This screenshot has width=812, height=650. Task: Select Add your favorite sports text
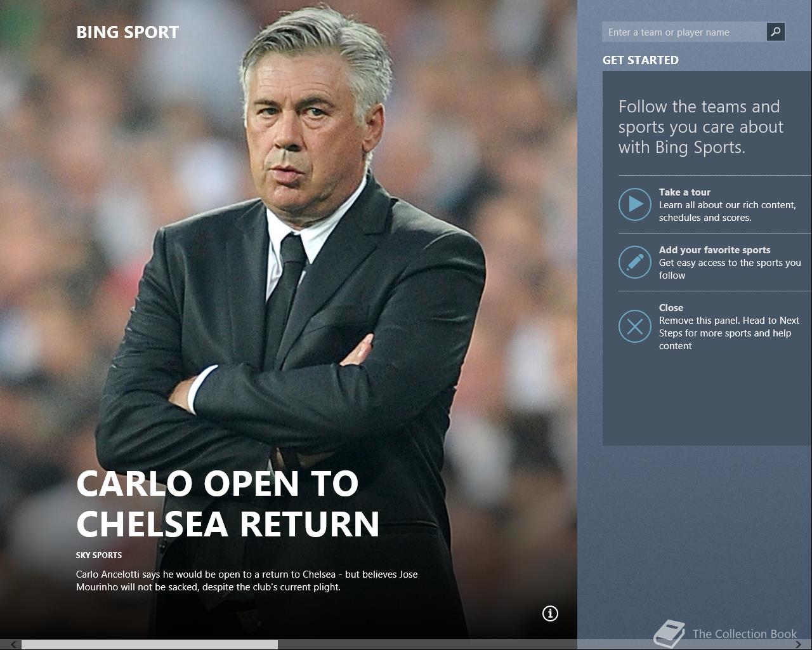pyautogui.click(x=714, y=250)
